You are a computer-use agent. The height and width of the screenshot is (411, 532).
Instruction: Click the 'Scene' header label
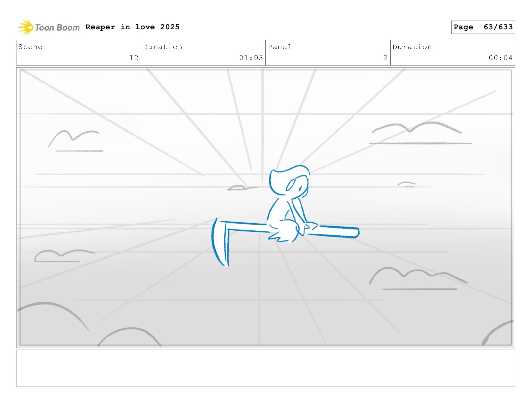31,47
